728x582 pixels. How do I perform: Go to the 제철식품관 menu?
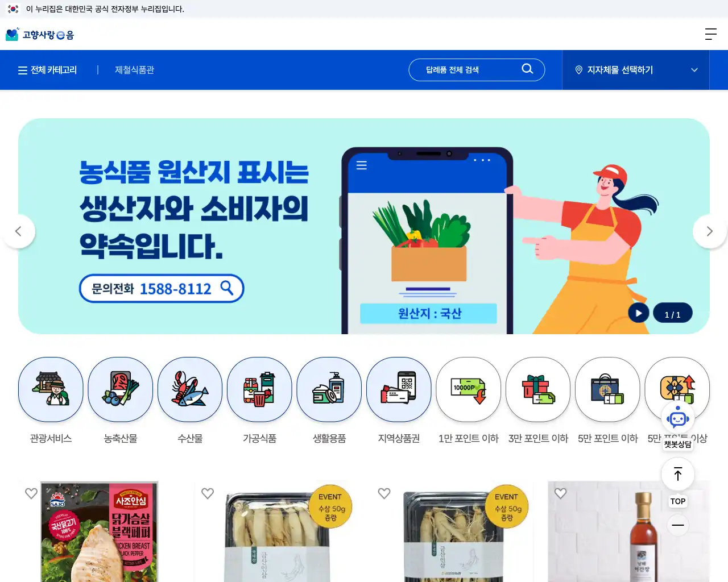[x=134, y=70]
